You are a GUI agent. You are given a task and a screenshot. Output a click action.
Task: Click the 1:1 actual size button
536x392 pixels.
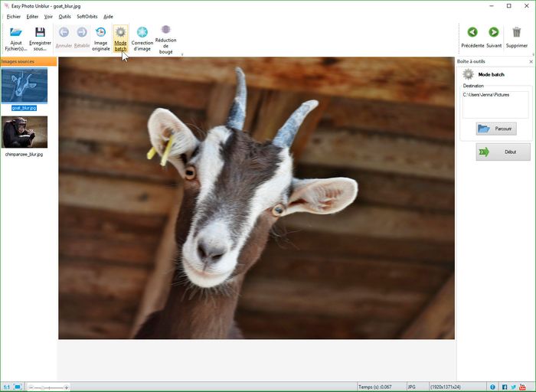coord(6,387)
